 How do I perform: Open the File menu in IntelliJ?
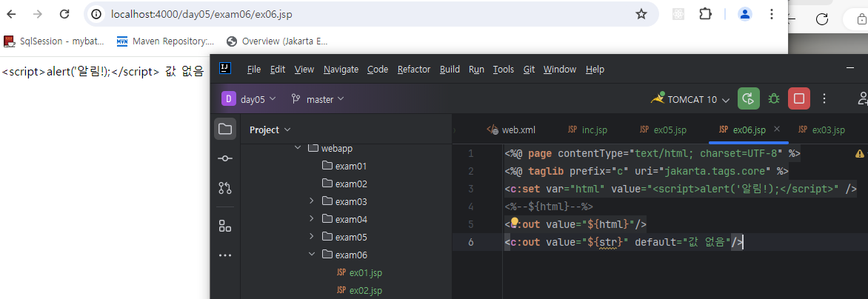point(253,69)
